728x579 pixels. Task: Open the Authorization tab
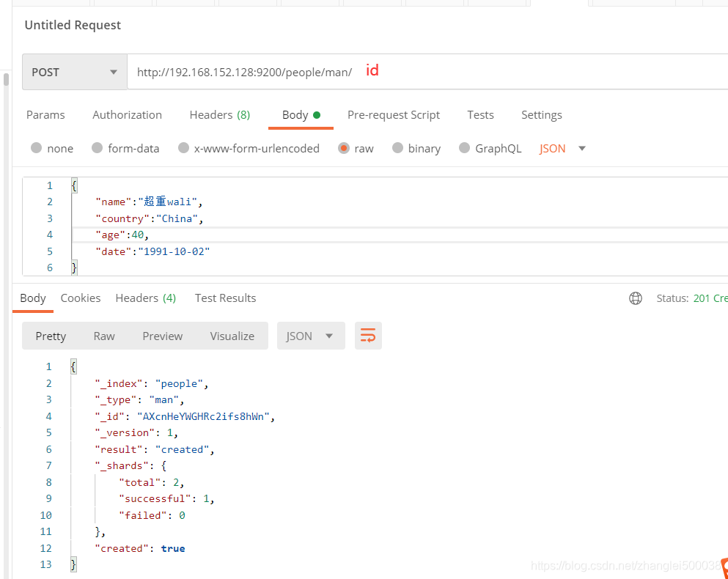(128, 114)
